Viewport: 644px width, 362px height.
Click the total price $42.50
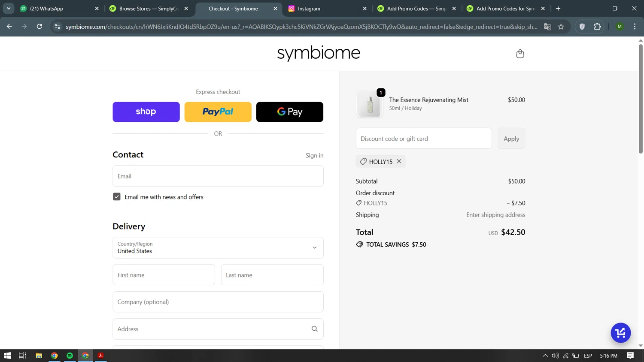click(x=513, y=232)
